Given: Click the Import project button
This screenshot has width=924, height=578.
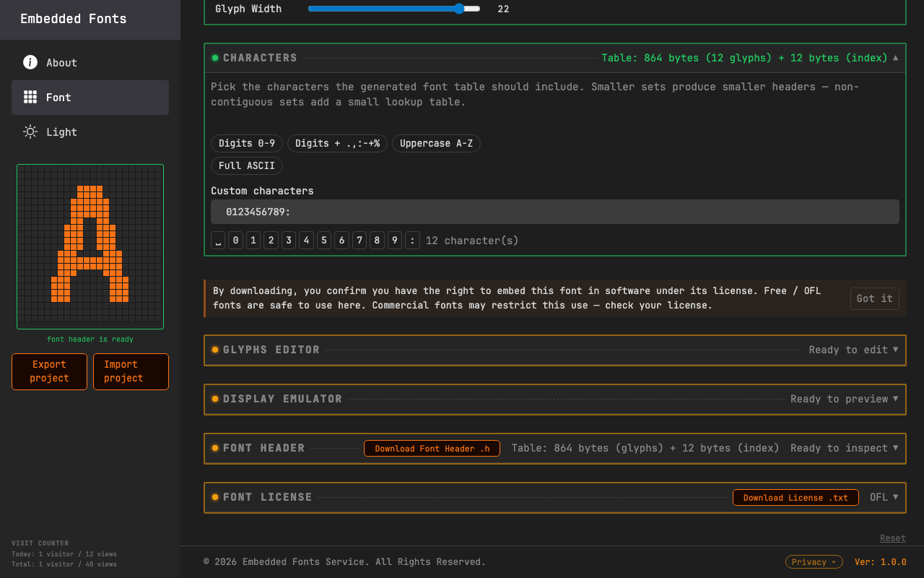Looking at the screenshot, I should (x=131, y=371).
